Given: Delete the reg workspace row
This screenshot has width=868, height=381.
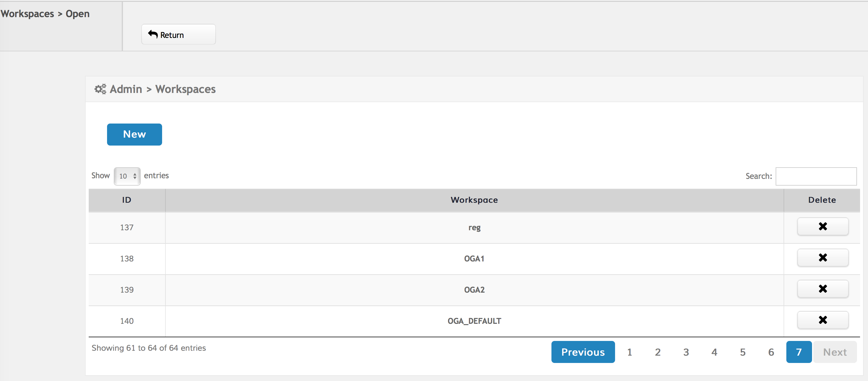Looking at the screenshot, I should point(822,226).
